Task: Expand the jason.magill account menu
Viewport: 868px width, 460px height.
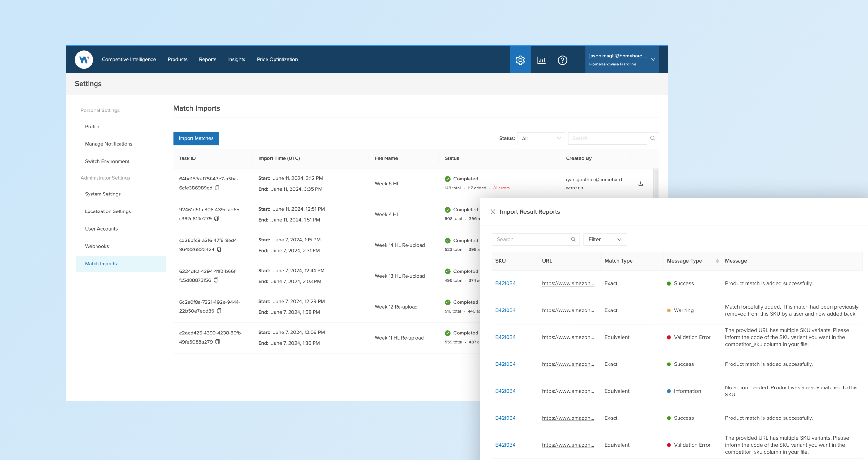Action: [x=653, y=60]
